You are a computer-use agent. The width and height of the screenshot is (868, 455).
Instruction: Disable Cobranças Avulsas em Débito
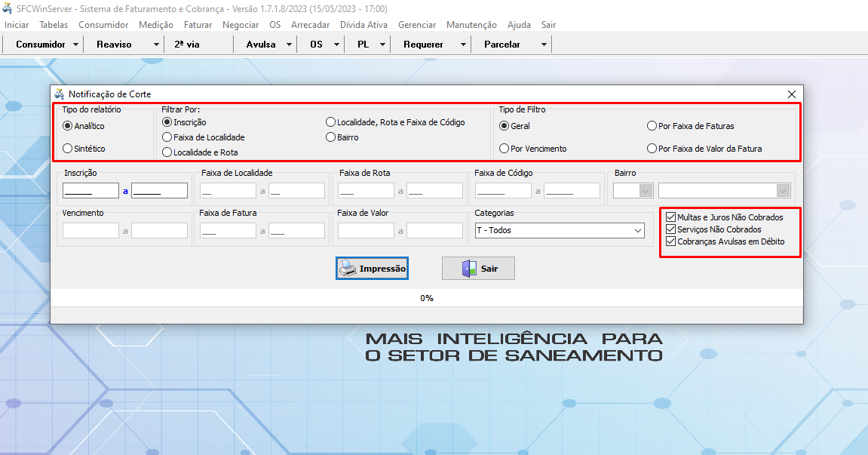pos(670,241)
